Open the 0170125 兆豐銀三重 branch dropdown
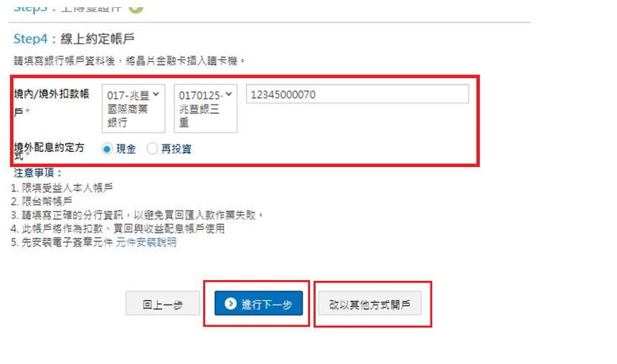The height and width of the screenshot is (364, 617). [x=206, y=108]
